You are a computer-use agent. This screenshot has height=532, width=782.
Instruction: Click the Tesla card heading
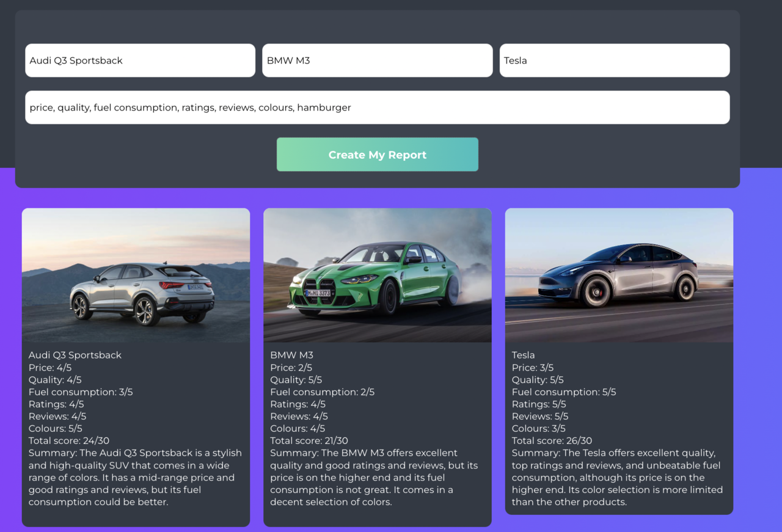(x=523, y=355)
